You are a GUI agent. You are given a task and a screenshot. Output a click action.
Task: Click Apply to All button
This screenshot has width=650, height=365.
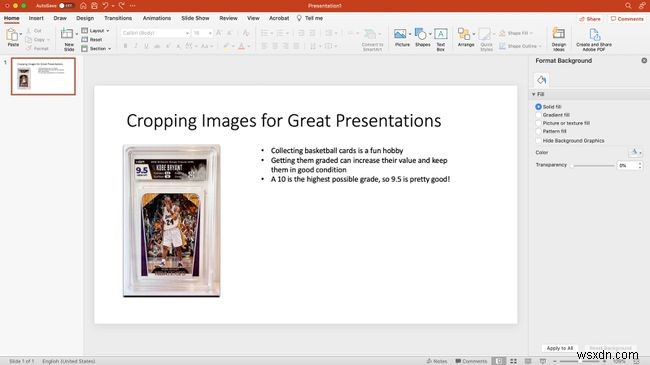click(x=560, y=348)
